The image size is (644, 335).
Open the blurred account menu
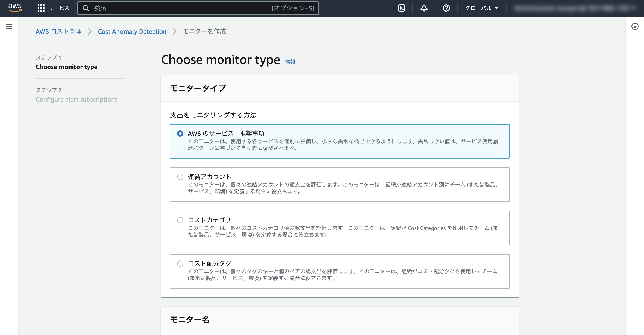(x=575, y=8)
